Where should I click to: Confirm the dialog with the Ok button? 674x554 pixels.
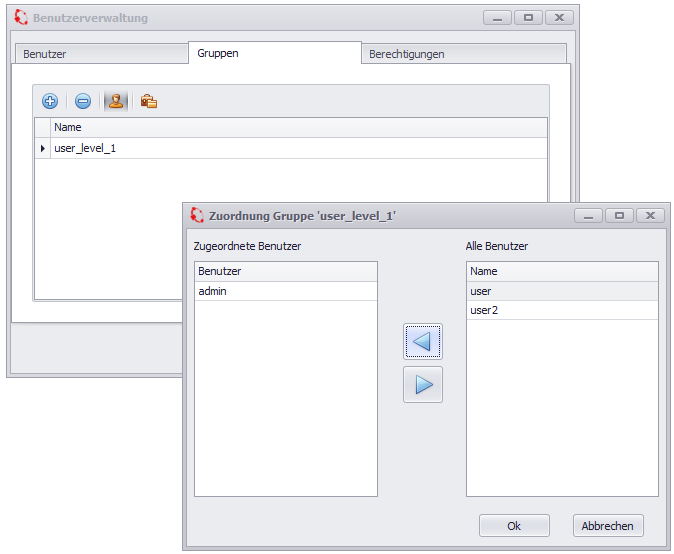pos(514,526)
